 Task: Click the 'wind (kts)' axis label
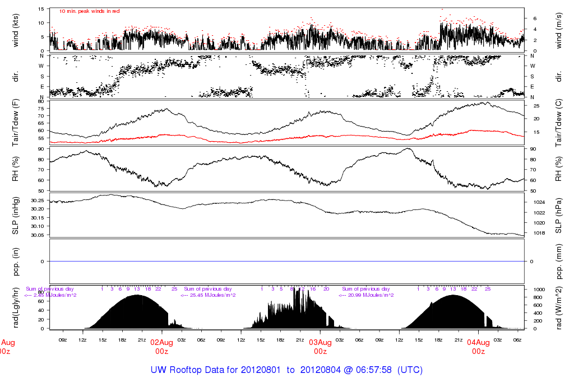(15, 30)
